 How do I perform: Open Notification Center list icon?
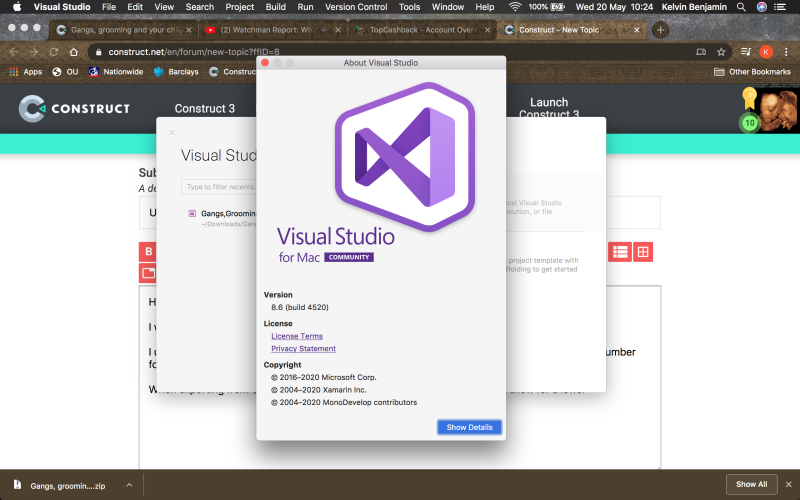coord(780,7)
